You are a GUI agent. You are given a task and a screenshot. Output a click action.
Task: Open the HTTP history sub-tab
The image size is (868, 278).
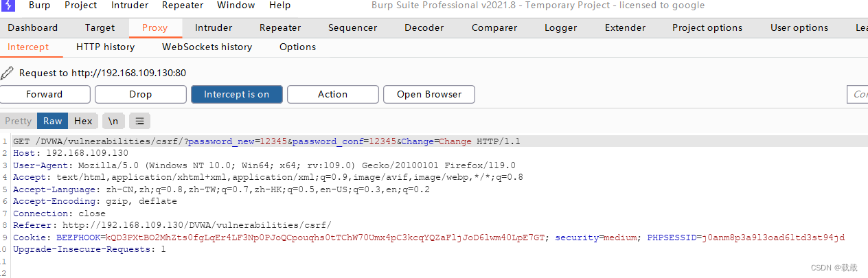(x=105, y=47)
